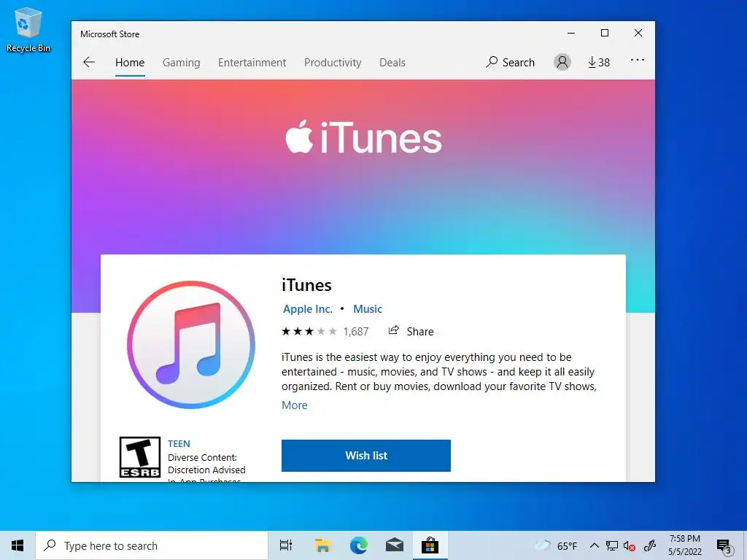This screenshot has width=747, height=560.
Task: Open the network status tray icon
Action: click(x=612, y=545)
